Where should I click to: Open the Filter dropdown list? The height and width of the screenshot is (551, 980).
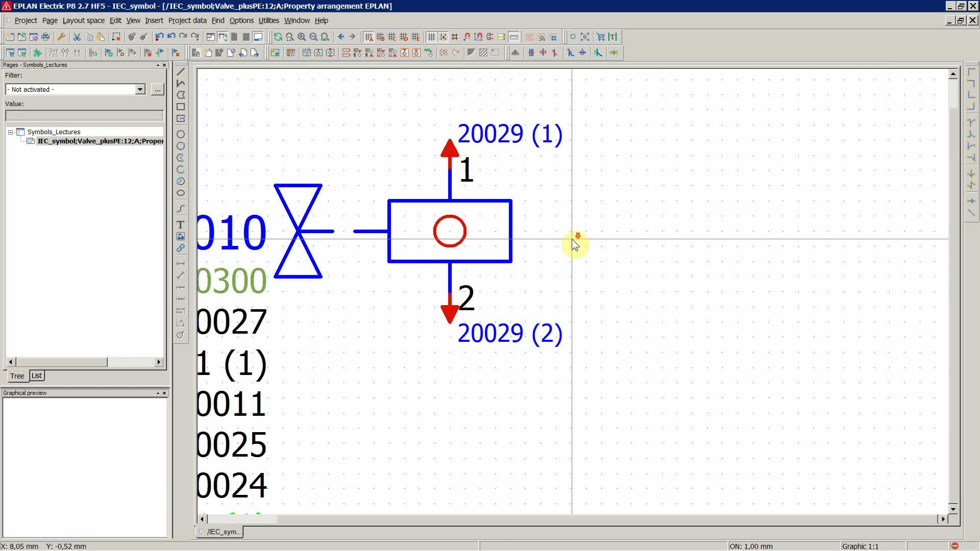click(x=140, y=89)
